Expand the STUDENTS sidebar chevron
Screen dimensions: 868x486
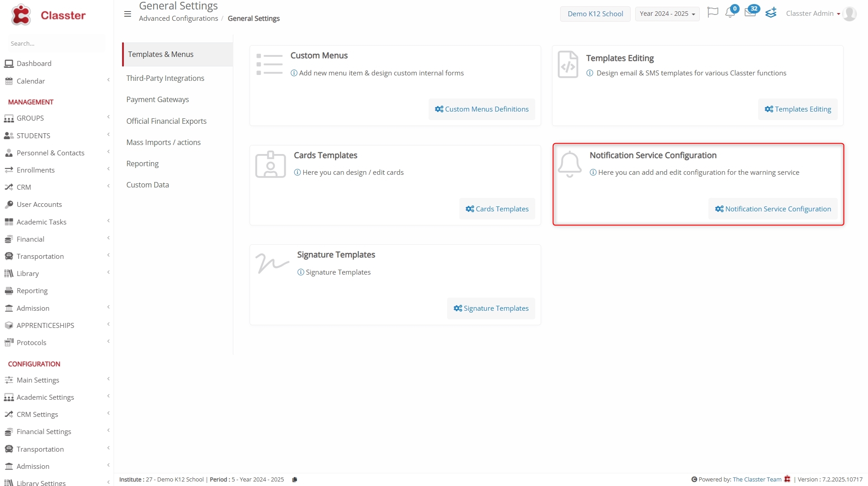pyautogui.click(x=108, y=135)
